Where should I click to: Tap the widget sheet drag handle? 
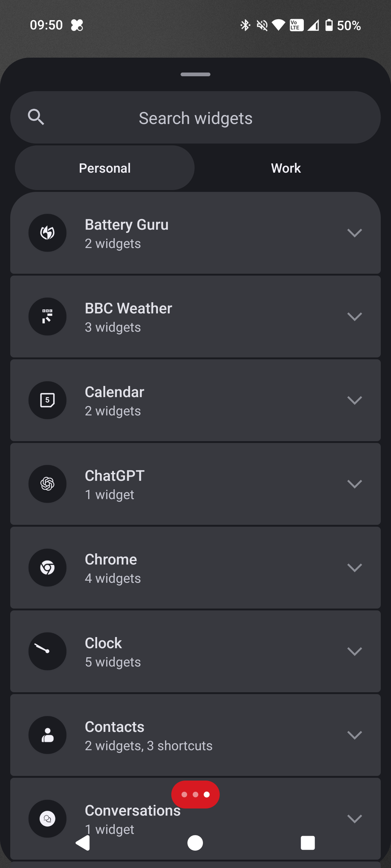point(195,74)
